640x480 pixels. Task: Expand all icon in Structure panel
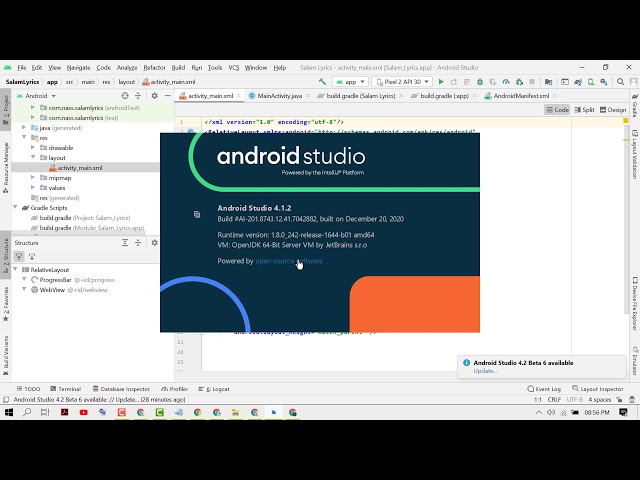pos(125,242)
